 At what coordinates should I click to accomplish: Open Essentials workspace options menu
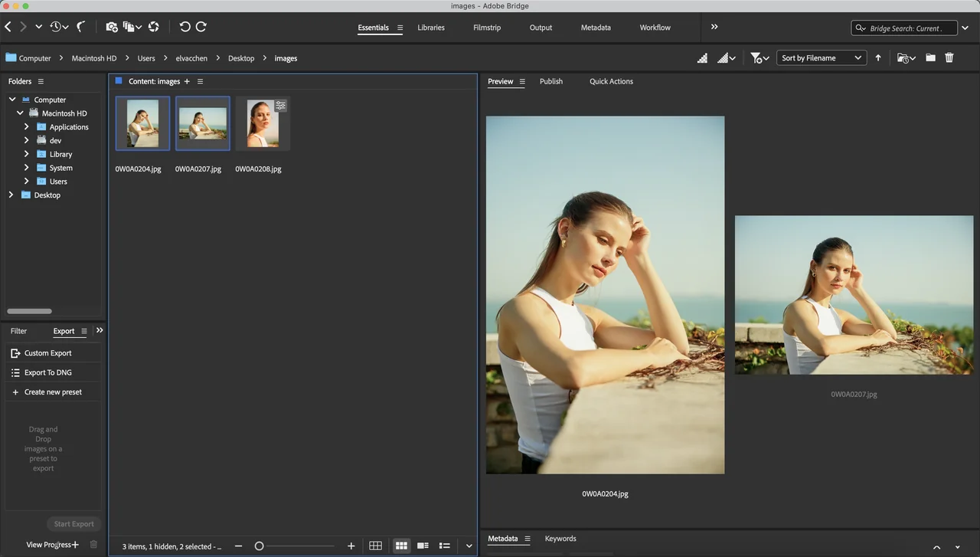click(x=400, y=28)
